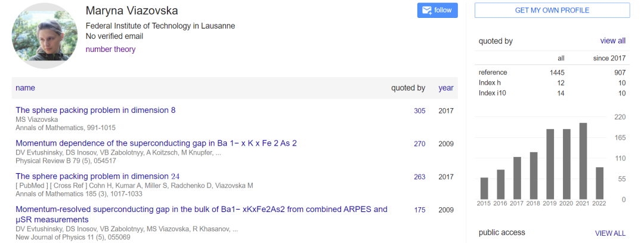Click the 305 citation count
The image size is (644, 243).
click(x=419, y=111)
